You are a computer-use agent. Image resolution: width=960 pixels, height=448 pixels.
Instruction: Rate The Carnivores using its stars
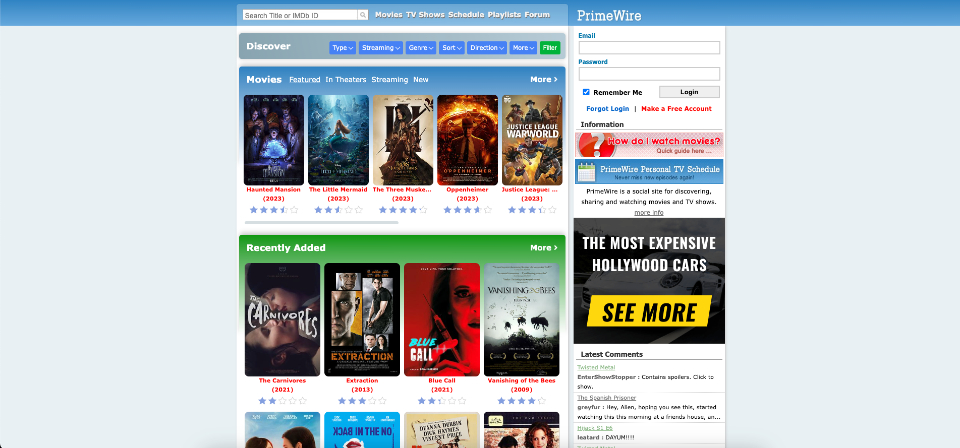282,401
